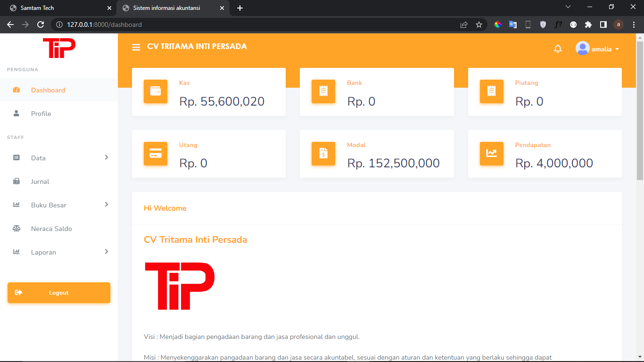
Task: Open the browser side panel icon
Action: pos(603,25)
